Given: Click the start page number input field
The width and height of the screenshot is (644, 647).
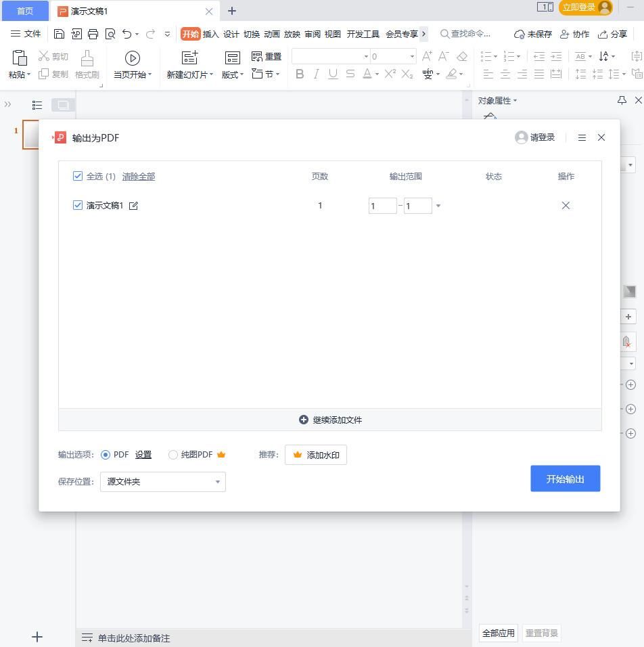Looking at the screenshot, I should tap(382, 206).
